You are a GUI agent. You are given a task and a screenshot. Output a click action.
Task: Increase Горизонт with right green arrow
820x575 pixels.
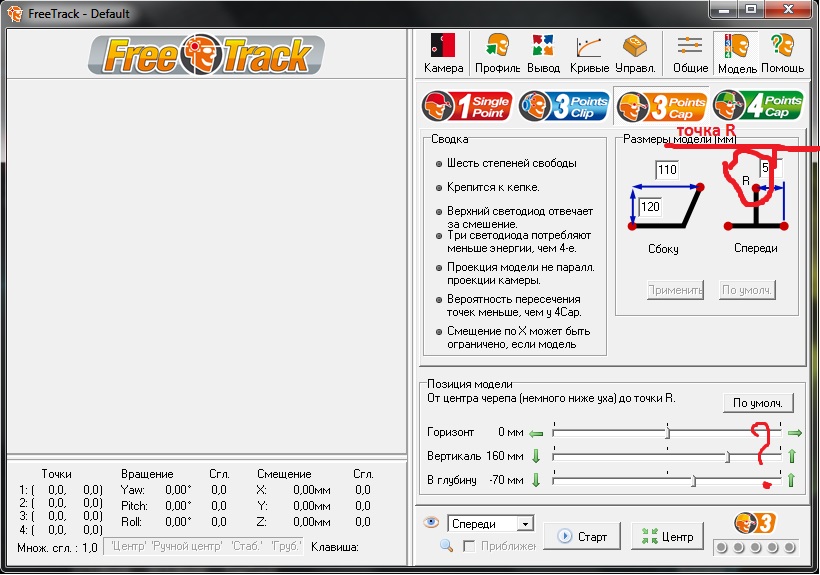pyautogui.click(x=795, y=433)
